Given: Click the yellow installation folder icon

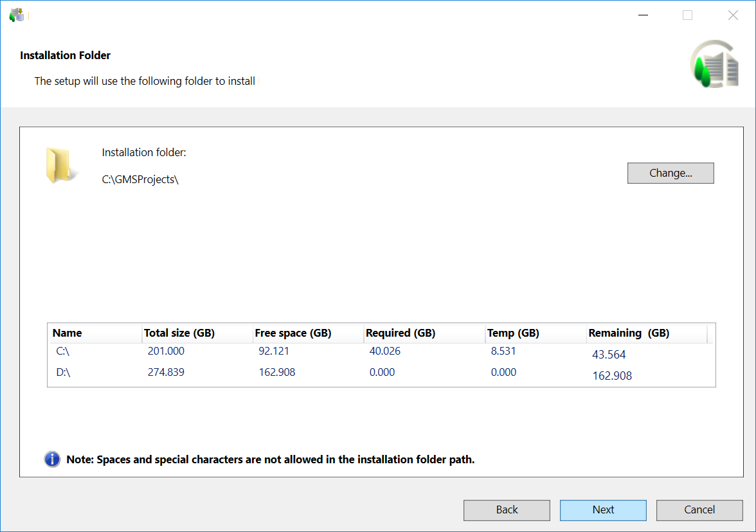Looking at the screenshot, I should click(x=60, y=166).
